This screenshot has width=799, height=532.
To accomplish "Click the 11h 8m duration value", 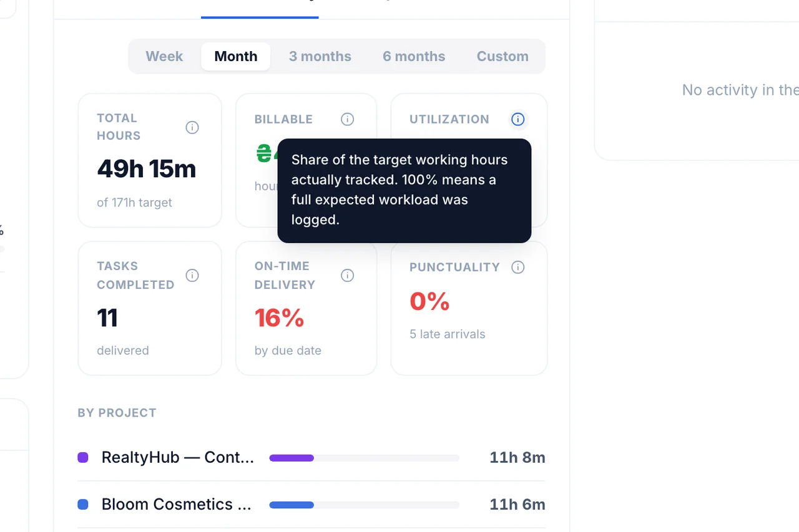I will (x=517, y=457).
